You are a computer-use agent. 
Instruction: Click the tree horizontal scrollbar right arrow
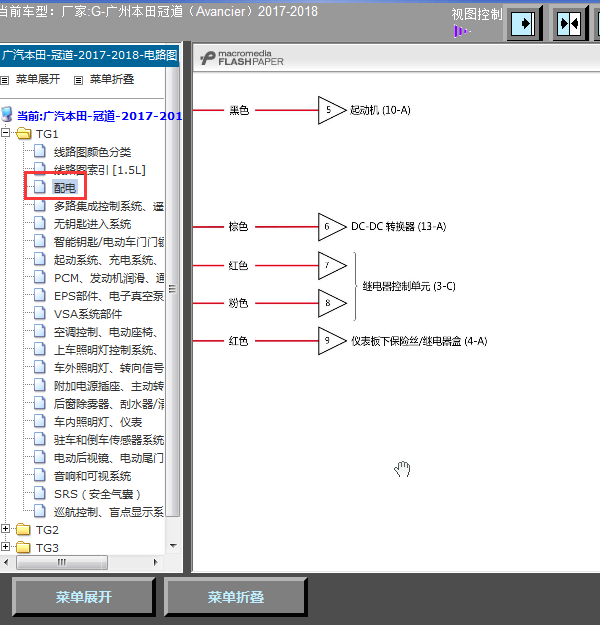coord(156,563)
